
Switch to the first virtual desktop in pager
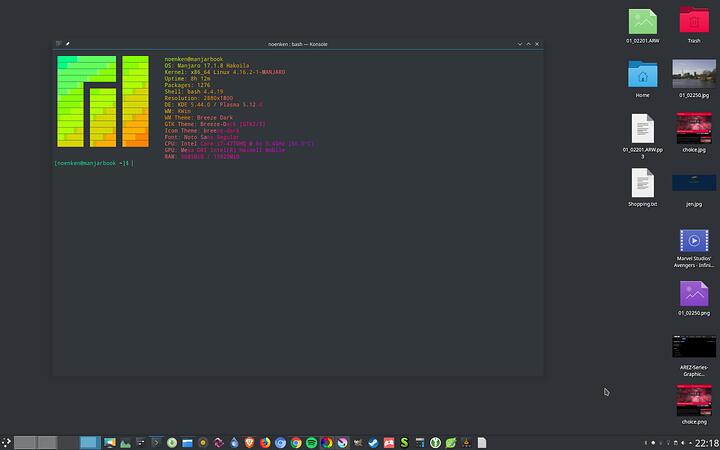tap(25, 442)
